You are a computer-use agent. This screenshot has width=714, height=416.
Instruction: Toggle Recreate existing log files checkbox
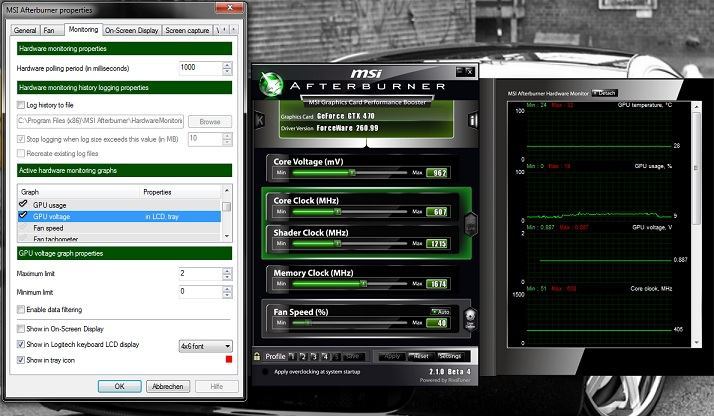tap(20, 153)
